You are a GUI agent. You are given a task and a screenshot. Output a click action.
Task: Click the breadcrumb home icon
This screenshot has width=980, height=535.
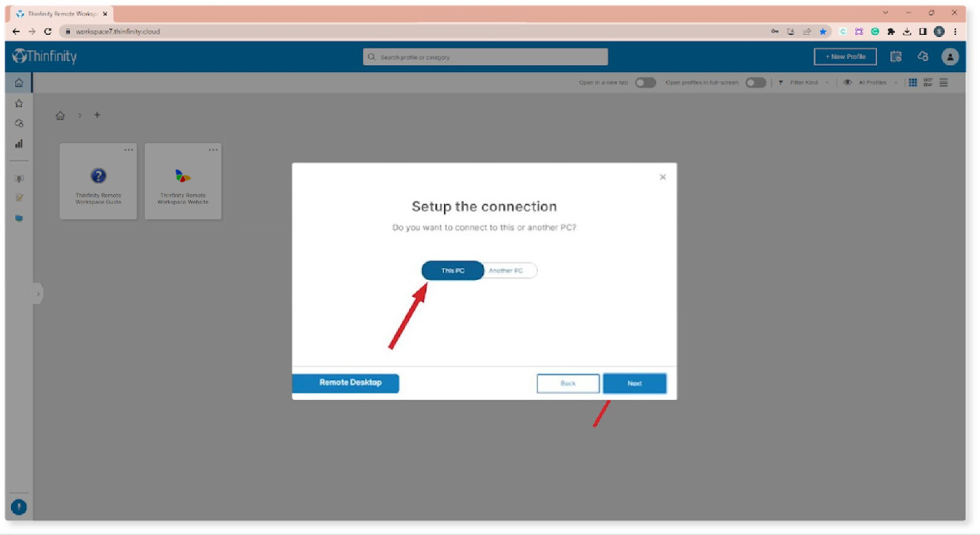pyautogui.click(x=60, y=116)
